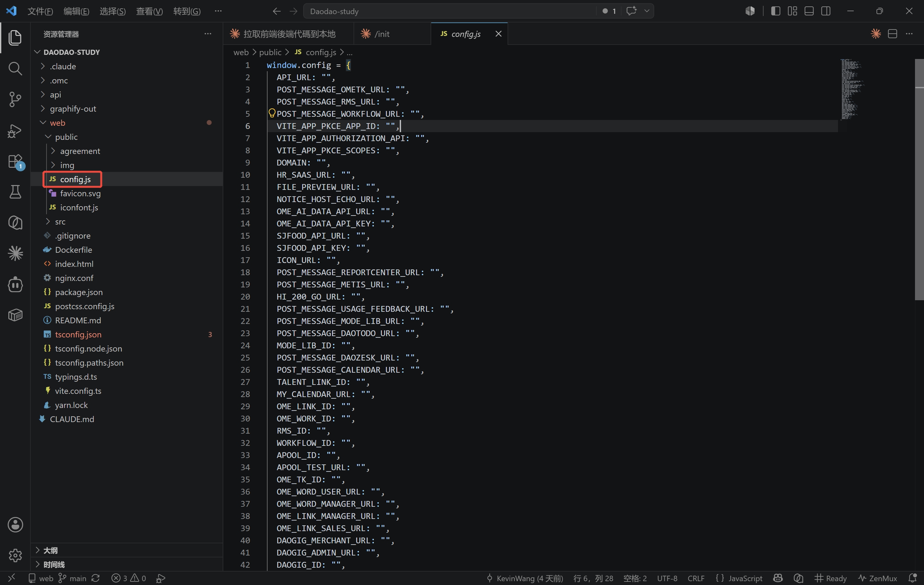Image resolution: width=924 pixels, height=585 pixels.
Task: Expand the api folder
Action: (x=127, y=94)
